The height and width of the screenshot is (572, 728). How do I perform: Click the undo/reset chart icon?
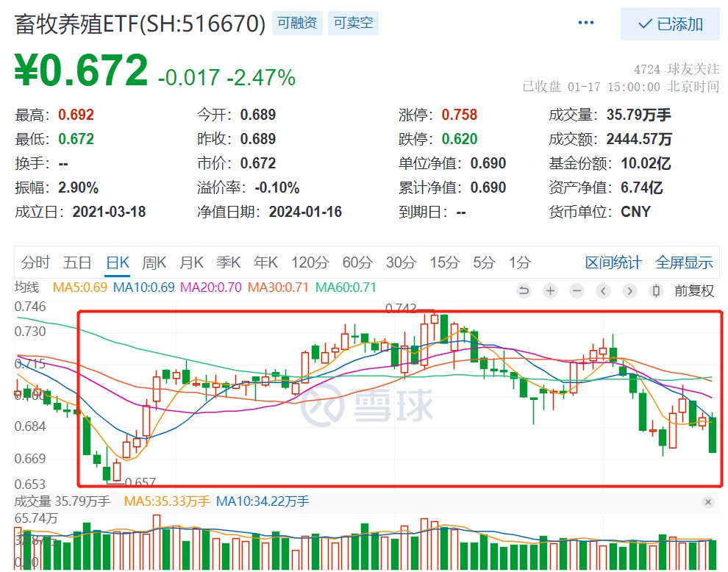[524, 291]
